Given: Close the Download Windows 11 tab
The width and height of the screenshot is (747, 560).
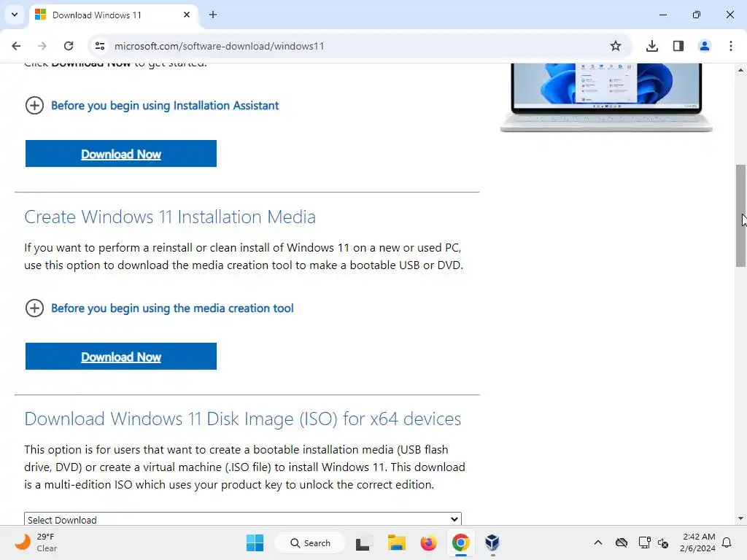Looking at the screenshot, I should (x=187, y=15).
